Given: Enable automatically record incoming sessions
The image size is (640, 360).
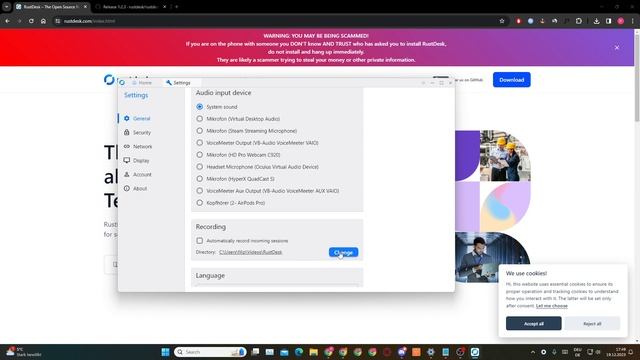Looking at the screenshot, I should [x=200, y=241].
